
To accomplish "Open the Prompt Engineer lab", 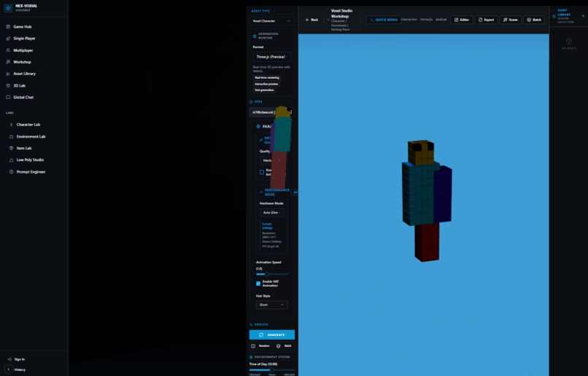I will click(31, 171).
